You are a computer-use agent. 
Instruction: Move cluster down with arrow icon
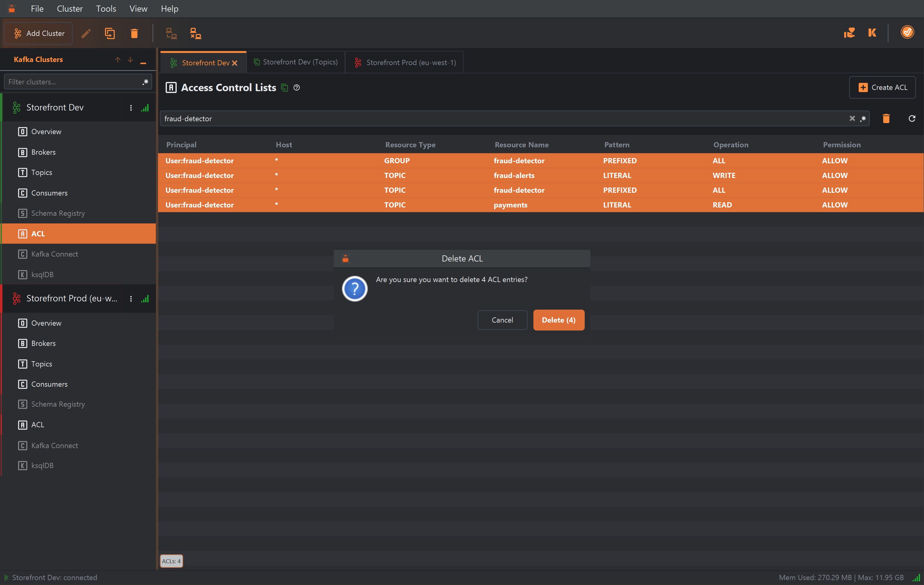pyautogui.click(x=130, y=60)
